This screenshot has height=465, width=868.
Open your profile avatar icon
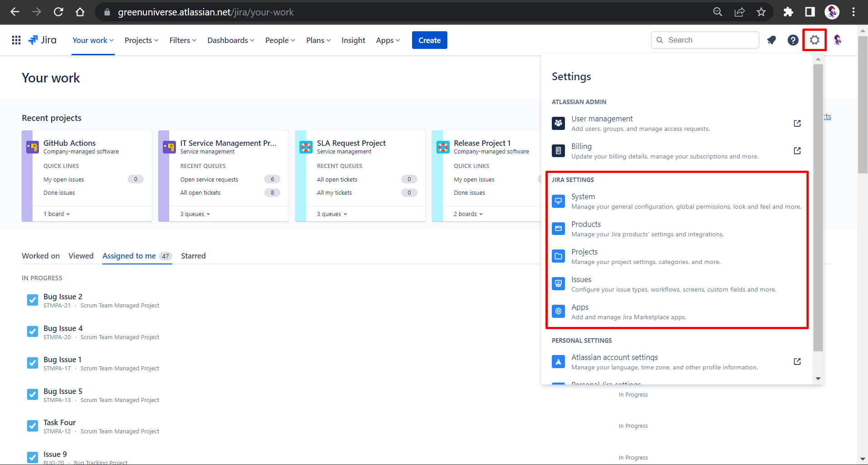click(x=837, y=40)
